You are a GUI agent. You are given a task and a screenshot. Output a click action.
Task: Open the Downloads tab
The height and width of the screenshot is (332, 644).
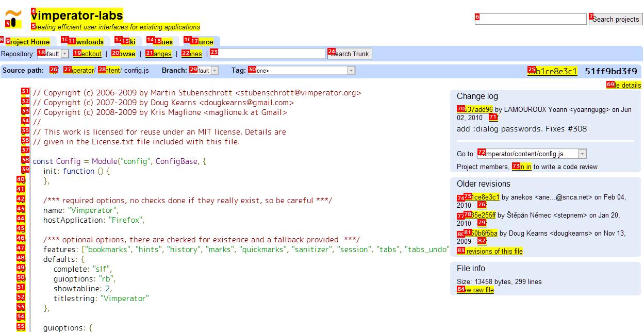[x=85, y=42]
